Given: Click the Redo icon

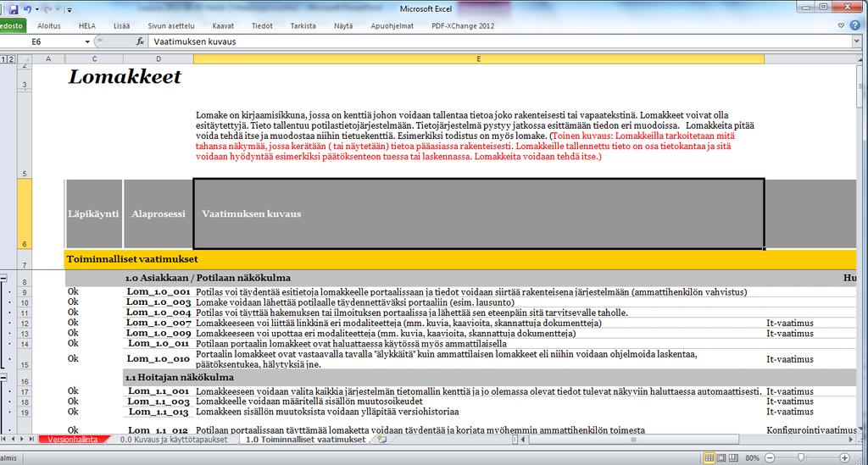Looking at the screenshot, I should point(47,9).
